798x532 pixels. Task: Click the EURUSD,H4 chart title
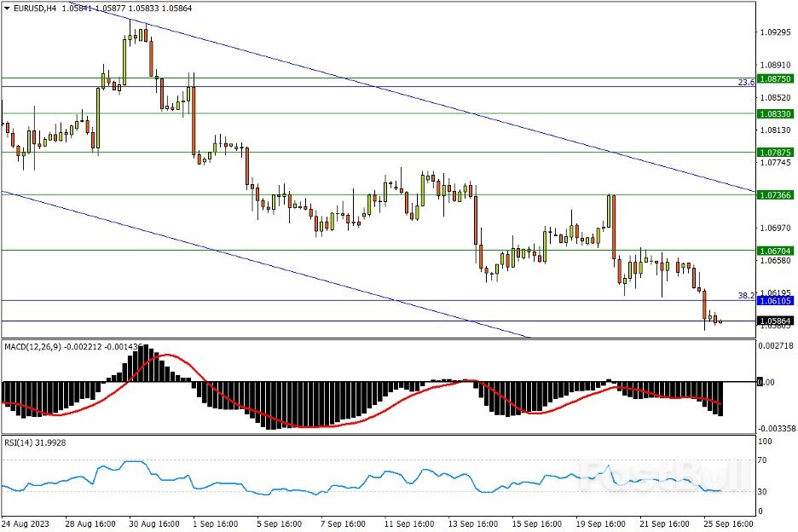[x=30, y=9]
